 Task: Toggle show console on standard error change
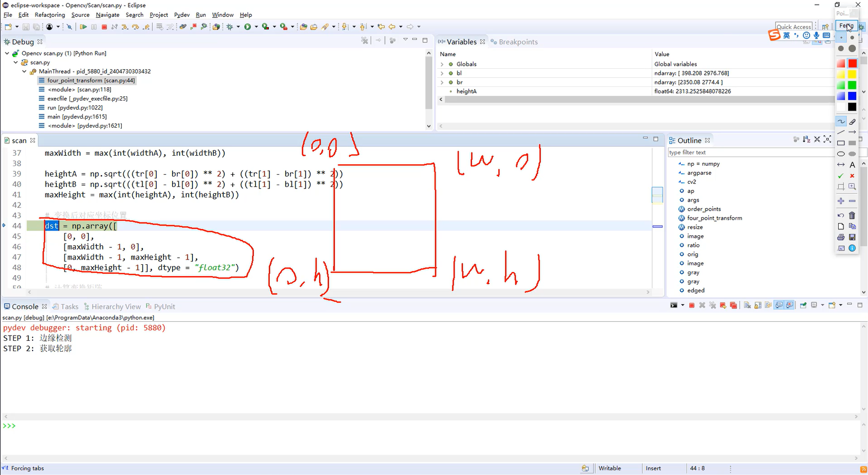(x=790, y=305)
